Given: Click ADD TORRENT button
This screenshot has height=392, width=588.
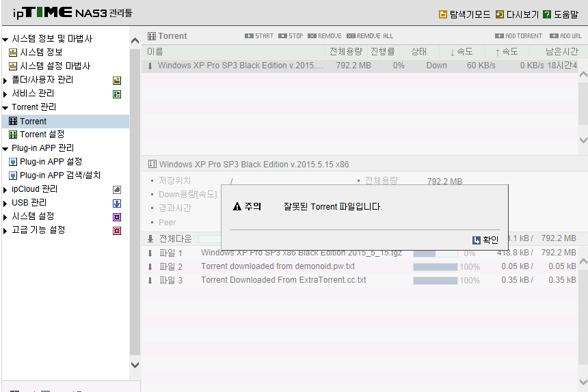Looking at the screenshot, I should [x=519, y=36].
